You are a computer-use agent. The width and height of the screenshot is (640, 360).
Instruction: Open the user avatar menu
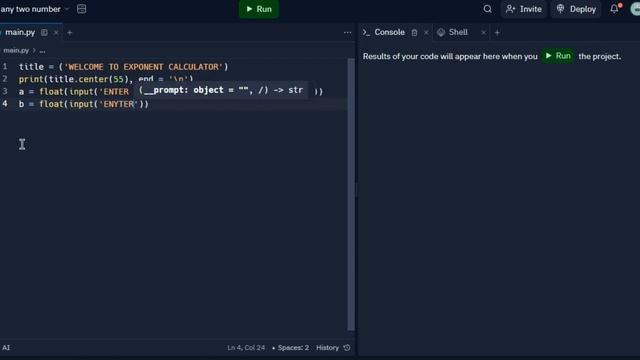point(635,9)
